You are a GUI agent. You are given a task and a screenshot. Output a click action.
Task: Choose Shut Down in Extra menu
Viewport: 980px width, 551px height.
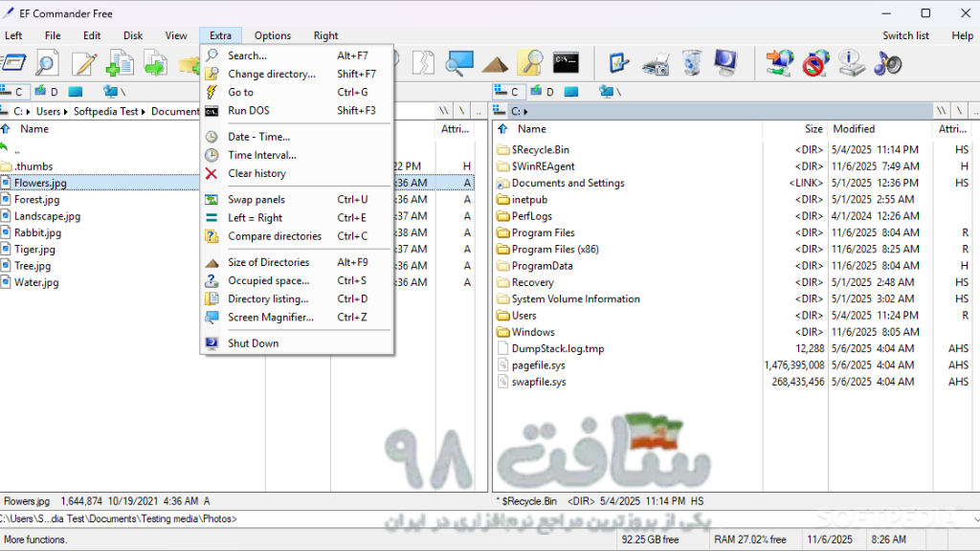click(x=297, y=343)
